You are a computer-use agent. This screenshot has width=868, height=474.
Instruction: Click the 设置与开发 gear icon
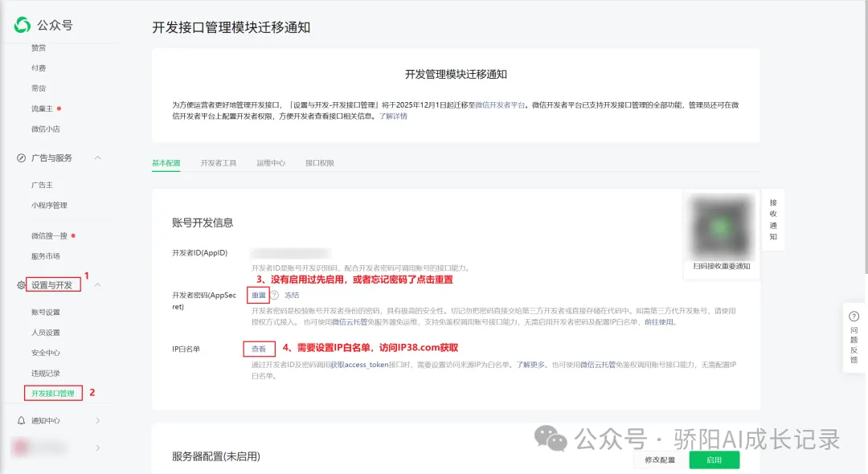pos(21,285)
